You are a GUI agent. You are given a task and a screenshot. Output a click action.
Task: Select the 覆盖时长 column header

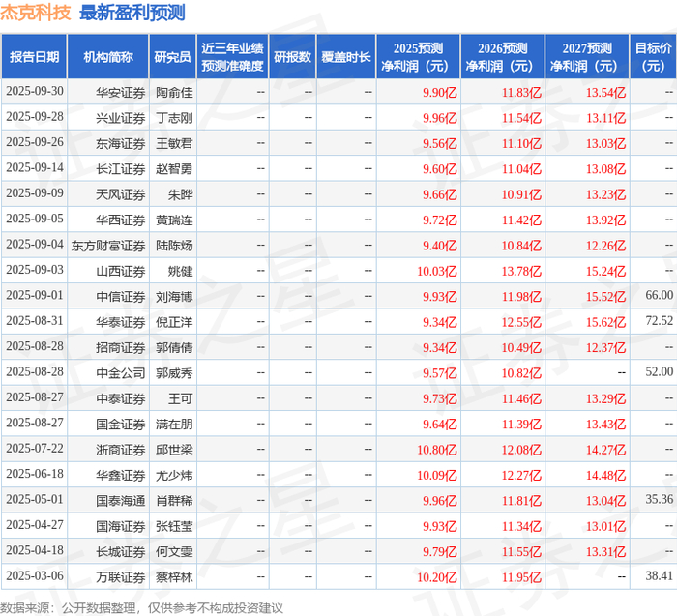(346, 56)
